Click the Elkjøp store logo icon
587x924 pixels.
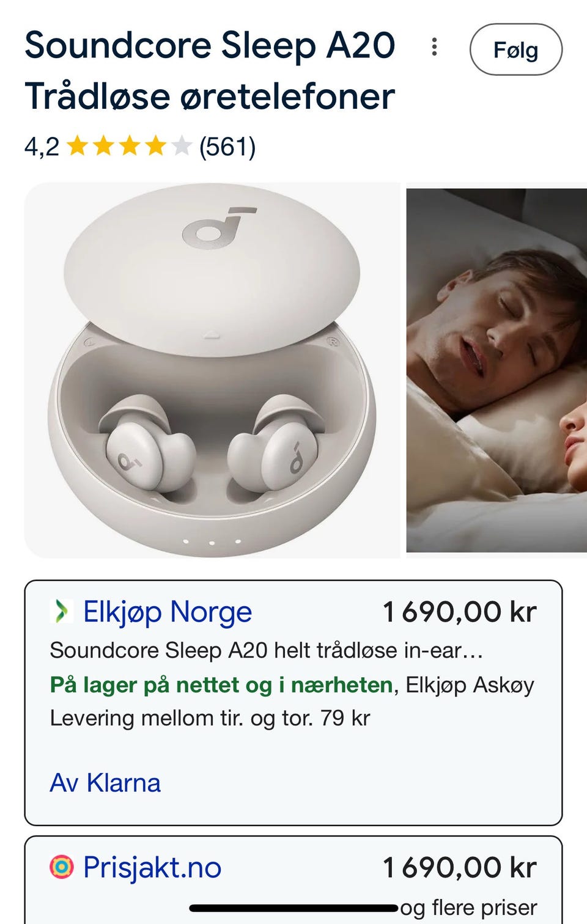[x=62, y=611]
